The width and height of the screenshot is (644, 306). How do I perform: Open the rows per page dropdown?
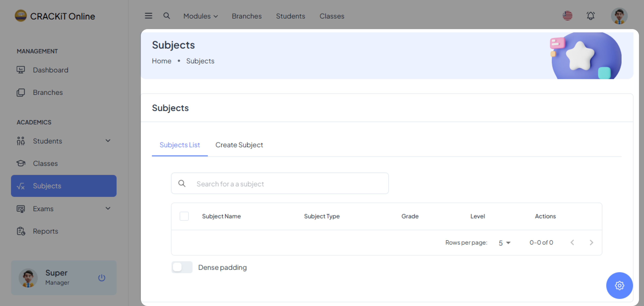[x=504, y=243]
